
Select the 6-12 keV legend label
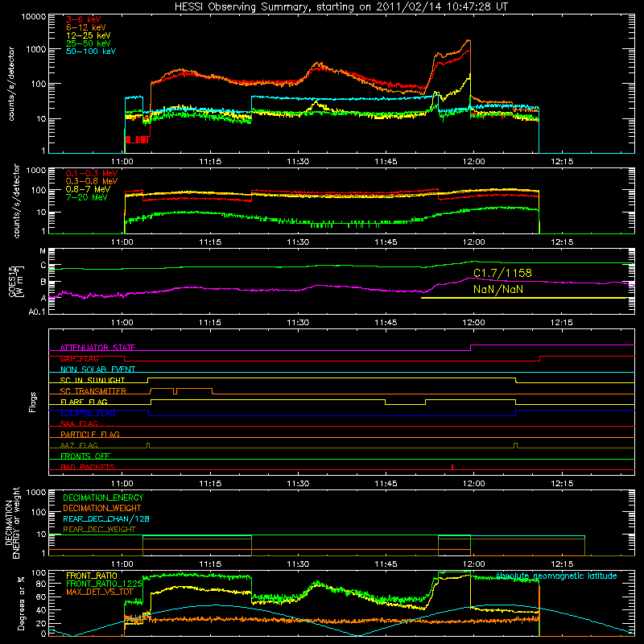86,27
